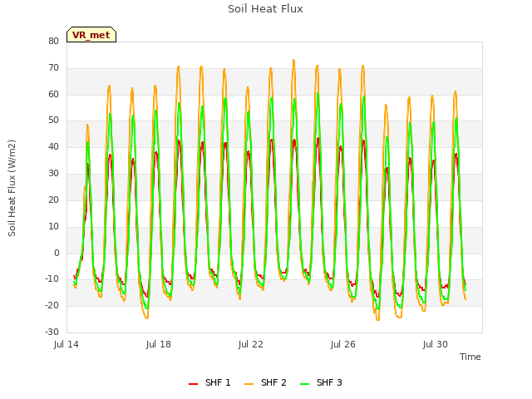The width and height of the screenshot is (532, 399).
Task: Click the orange SHF 2 legend swatch
Action: coord(249,384)
